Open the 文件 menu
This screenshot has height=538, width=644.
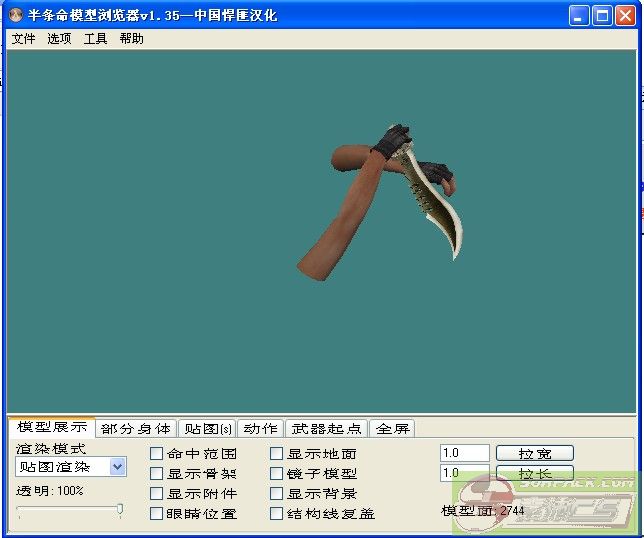point(23,39)
